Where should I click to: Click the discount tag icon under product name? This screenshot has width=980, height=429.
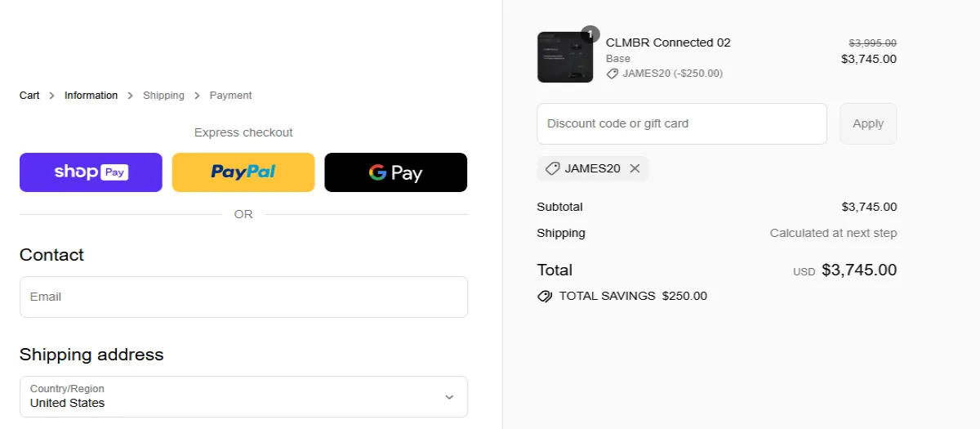[x=612, y=74]
